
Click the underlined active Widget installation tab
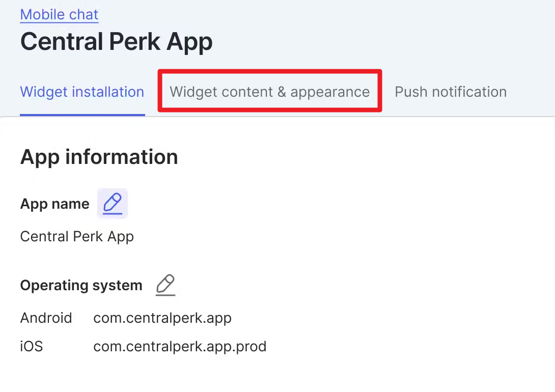(82, 92)
